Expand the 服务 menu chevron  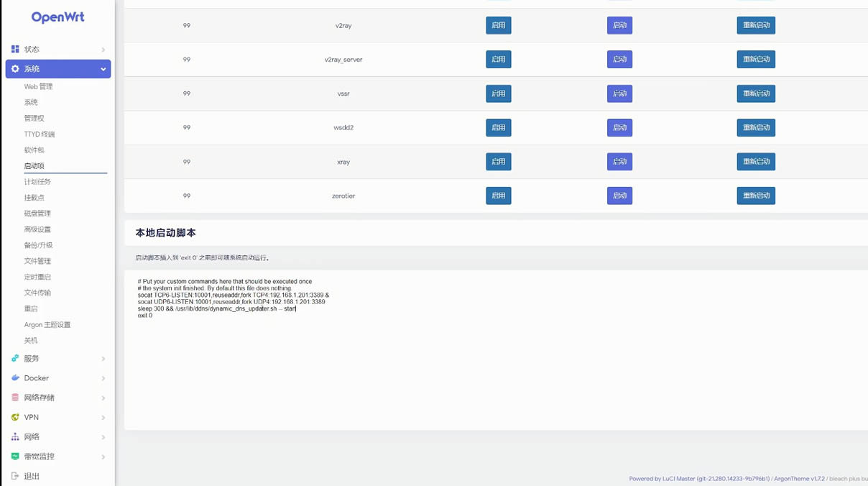(103, 359)
